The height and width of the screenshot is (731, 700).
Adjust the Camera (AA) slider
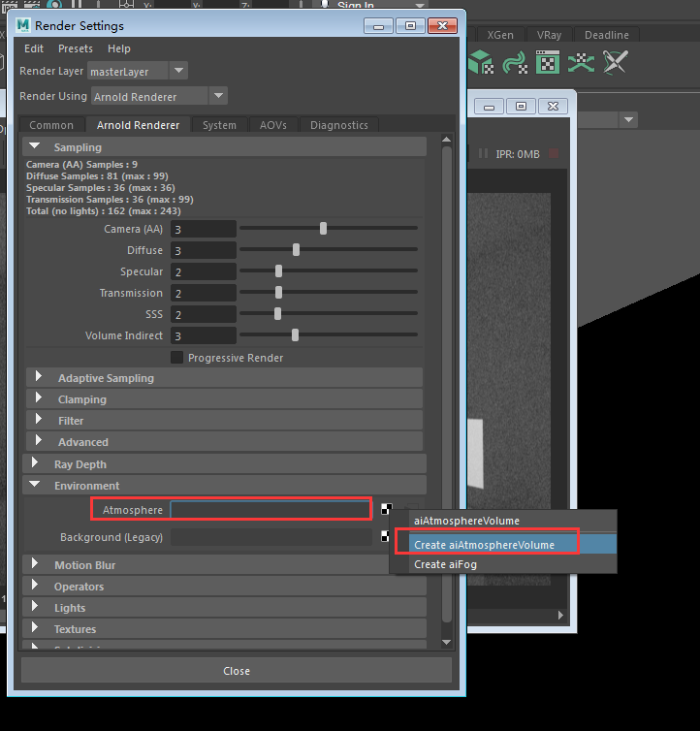click(323, 229)
